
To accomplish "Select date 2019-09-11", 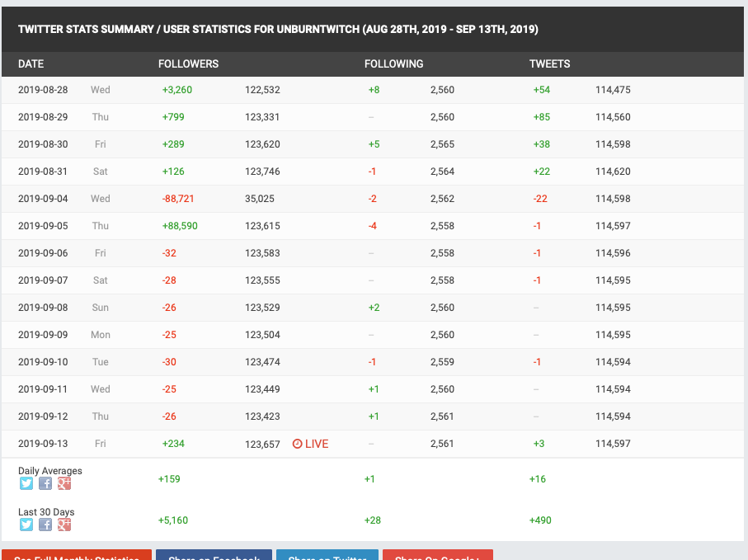I will [43, 388].
